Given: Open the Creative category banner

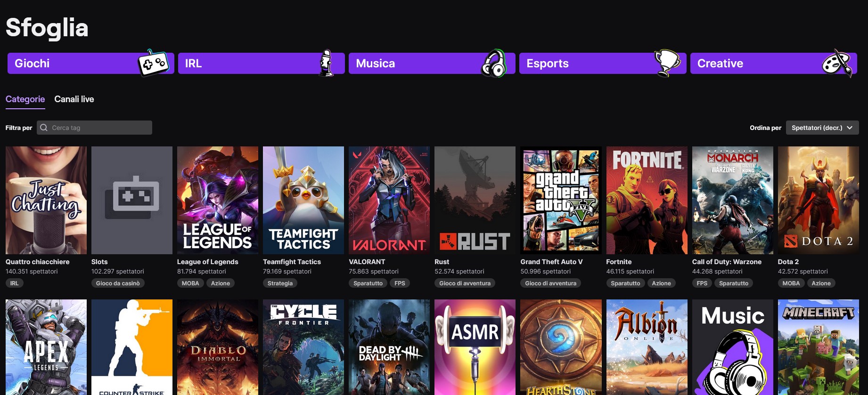Looking at the screenshot, I should (x=774, y=64).
